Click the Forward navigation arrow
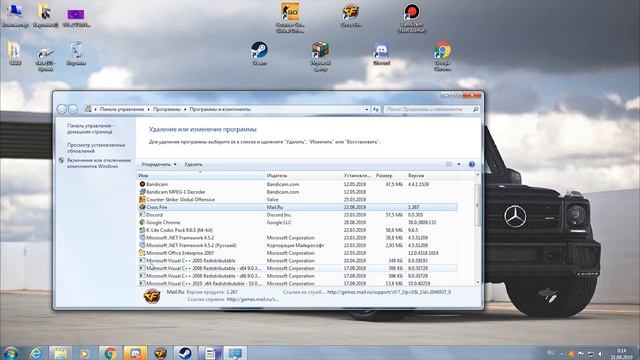This screenshot has height=360, width=640. coord(73,109)
